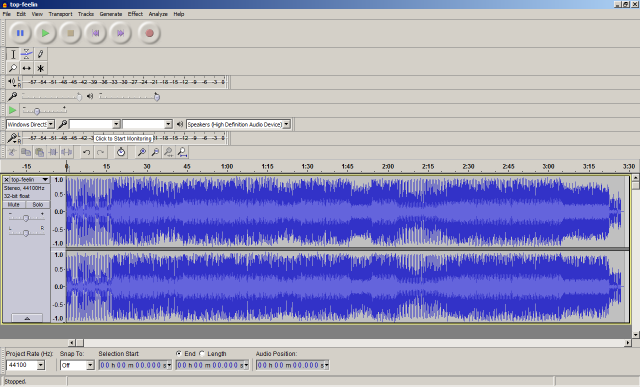
Task: Select the Zoom magnifier tool
Action: [13, 68]
